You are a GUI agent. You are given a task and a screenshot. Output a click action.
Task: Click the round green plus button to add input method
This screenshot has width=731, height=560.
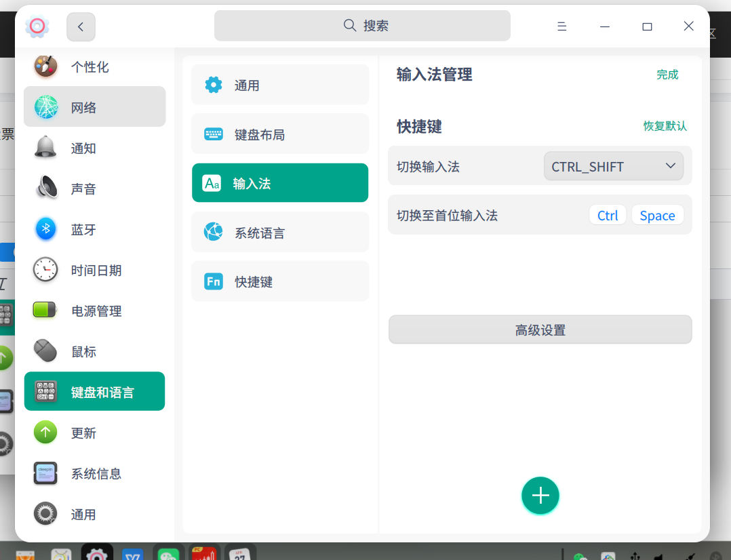pos(540,495)
